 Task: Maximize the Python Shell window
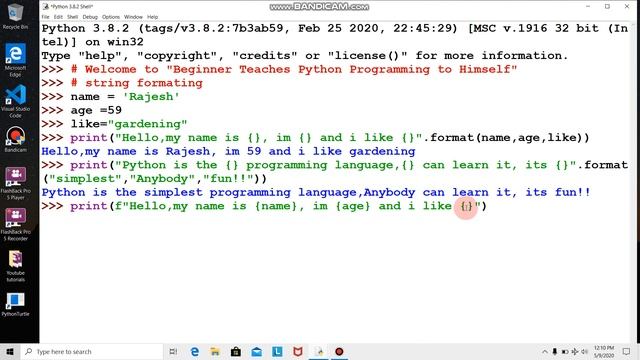click(x=607, y=7)
